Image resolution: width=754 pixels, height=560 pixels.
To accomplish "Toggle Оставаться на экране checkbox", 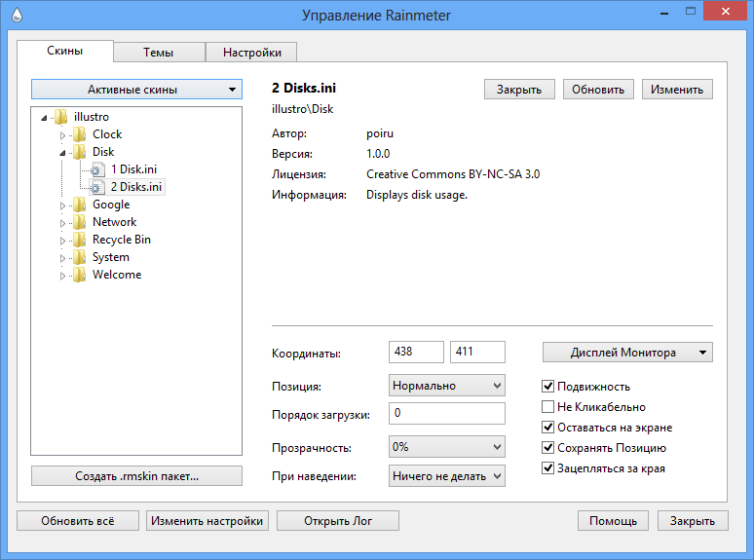I will point(547,427).
